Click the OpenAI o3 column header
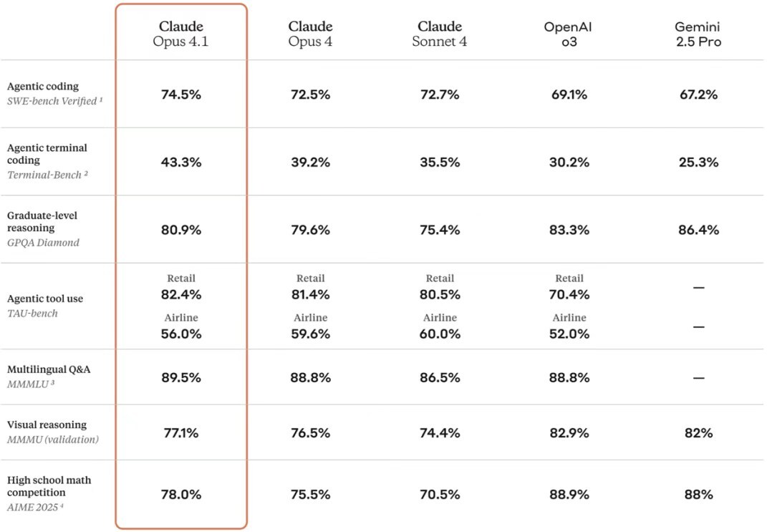The width and height of the screenshot is (767, 532). pyautogui.click(x=568, y=34)
